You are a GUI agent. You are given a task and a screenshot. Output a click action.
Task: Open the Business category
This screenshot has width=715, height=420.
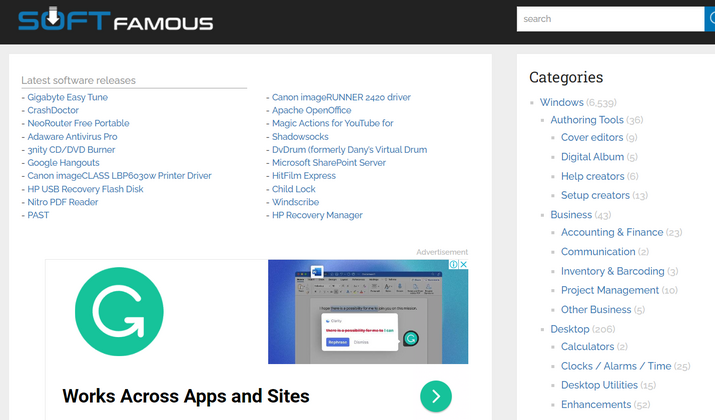tap(571, 215)
